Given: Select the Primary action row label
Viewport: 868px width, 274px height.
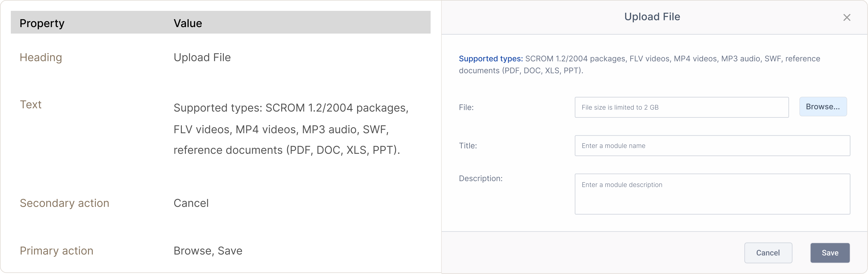Looking at the screenshot, I should point(56,251).
